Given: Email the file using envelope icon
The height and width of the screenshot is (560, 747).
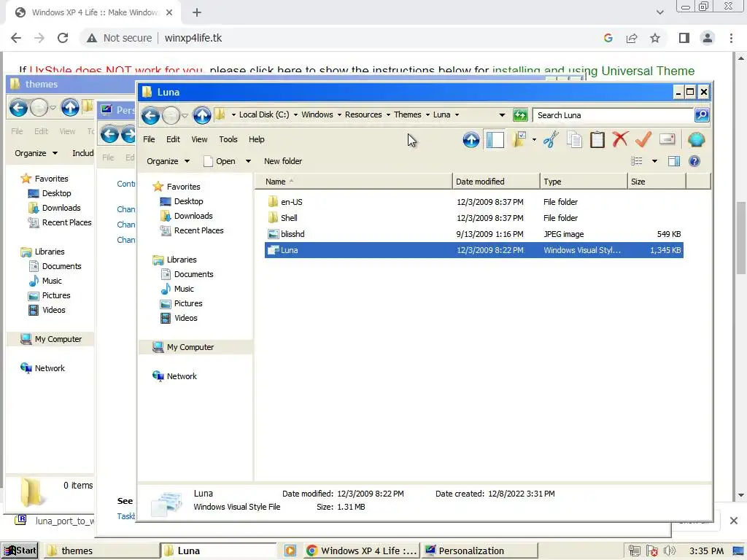Looking at the screenshot, I should (x=667, y=139).
